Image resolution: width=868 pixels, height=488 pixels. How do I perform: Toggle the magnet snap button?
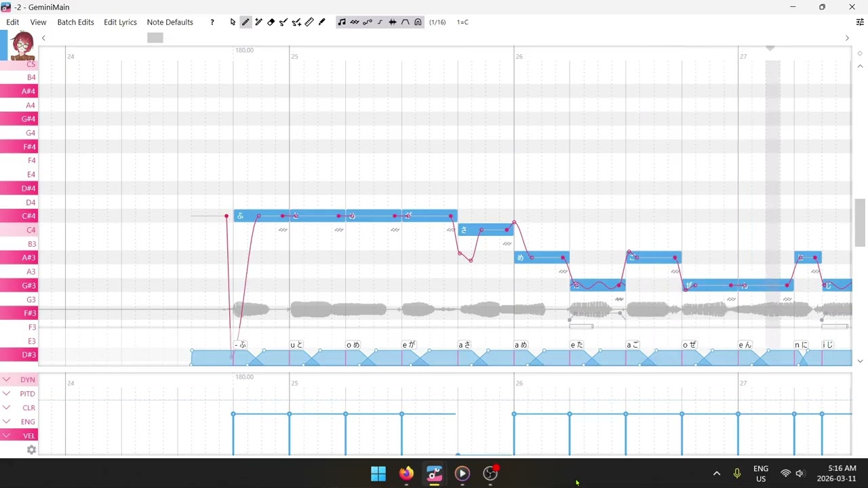pyautogui.click(x=418, y=22)
